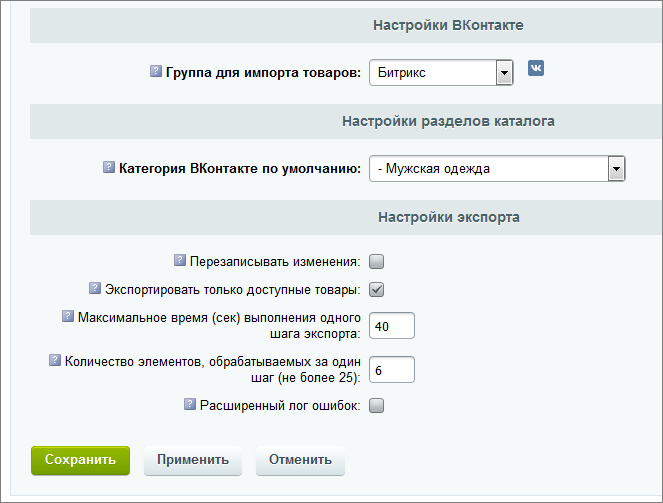The height and width of the screenshot is (503, 663).
Task: Click the Сохранить button
Action: (x=80, y=460)
